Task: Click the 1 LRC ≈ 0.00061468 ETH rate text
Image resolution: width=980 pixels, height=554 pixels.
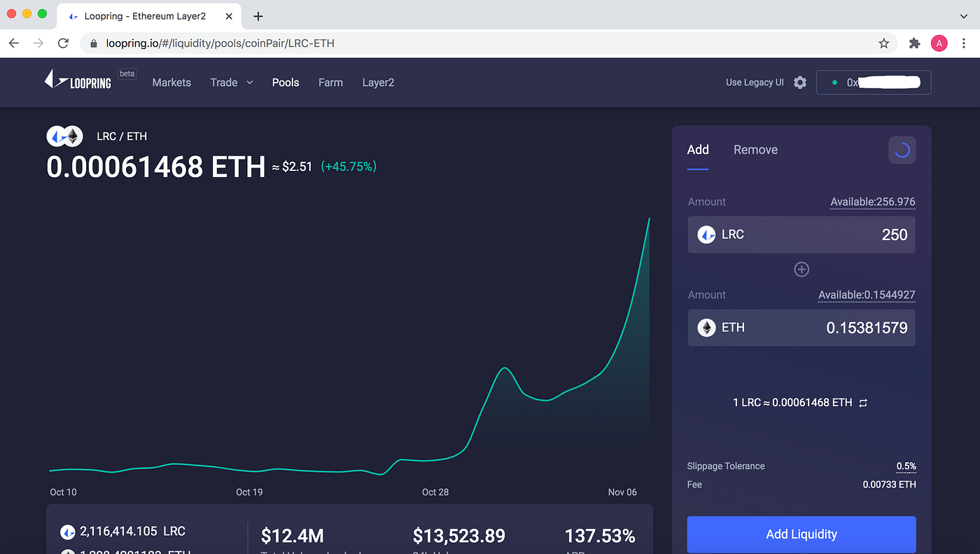Action: point(792,403)
